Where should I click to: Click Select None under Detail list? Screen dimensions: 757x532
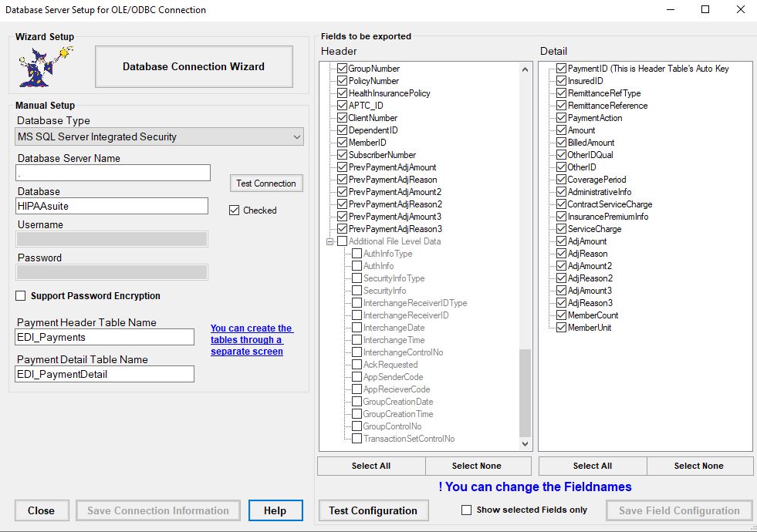(x=699, y=466)
